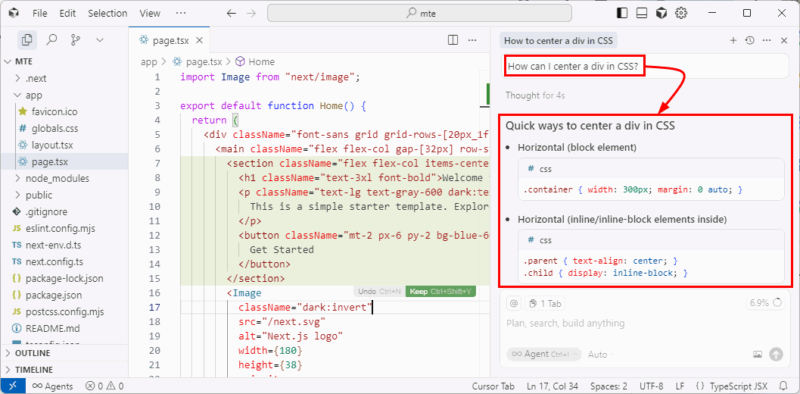Open globals.css in the explorer

click(64, 128)
